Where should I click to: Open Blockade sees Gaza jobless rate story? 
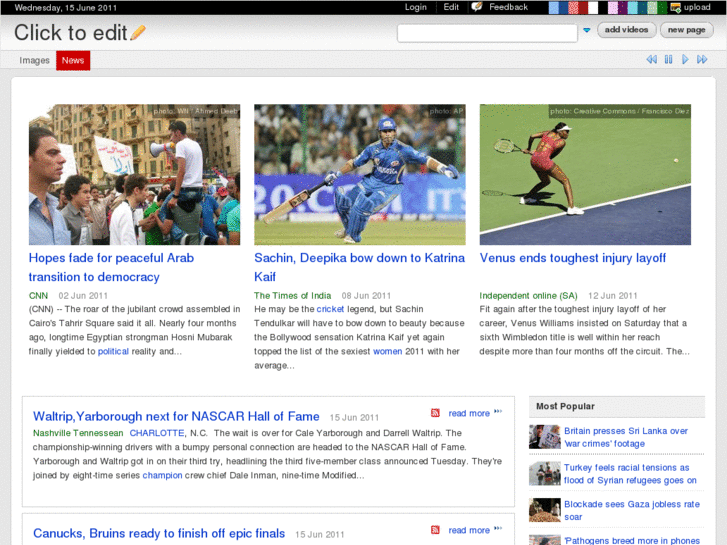632,510
